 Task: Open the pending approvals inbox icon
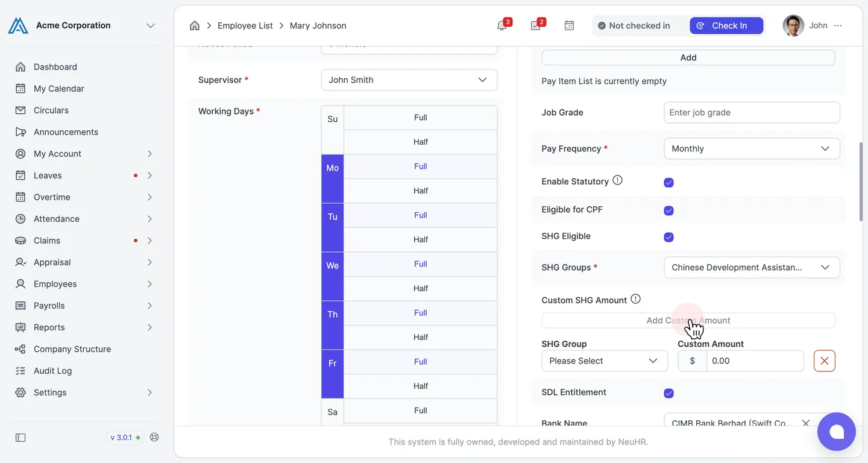coord(535,25)
